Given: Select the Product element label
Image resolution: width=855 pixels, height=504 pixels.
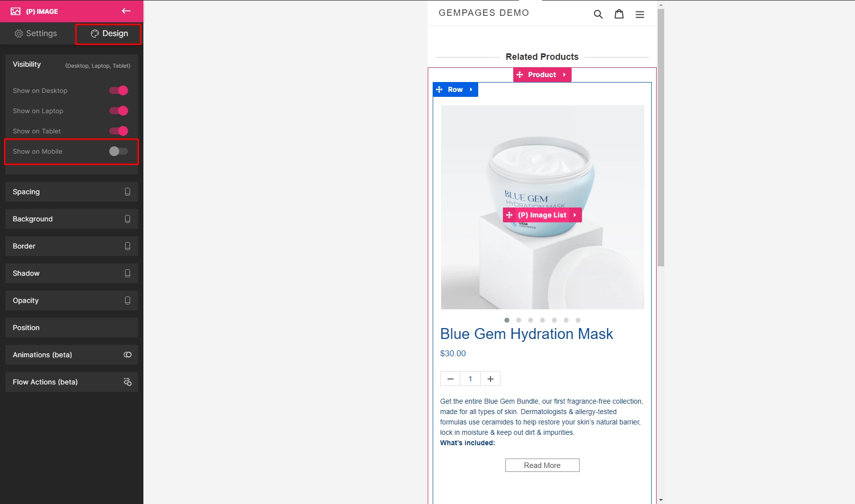Looking at the screenshot, I should coord(542,75).
